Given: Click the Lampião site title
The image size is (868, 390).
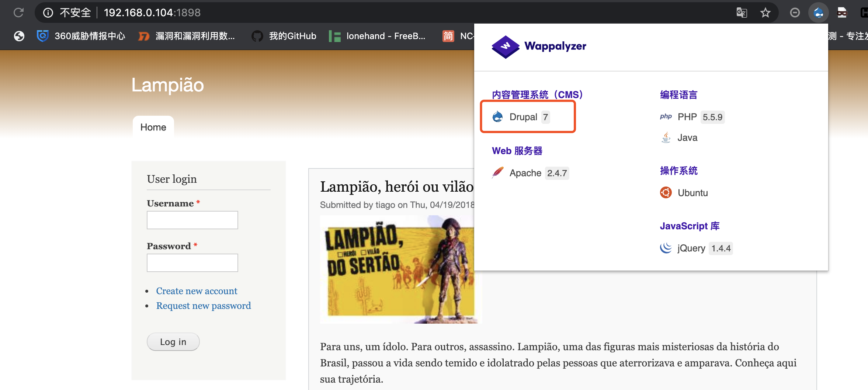Looking at the screenshot, I should (x=167, y=85).
